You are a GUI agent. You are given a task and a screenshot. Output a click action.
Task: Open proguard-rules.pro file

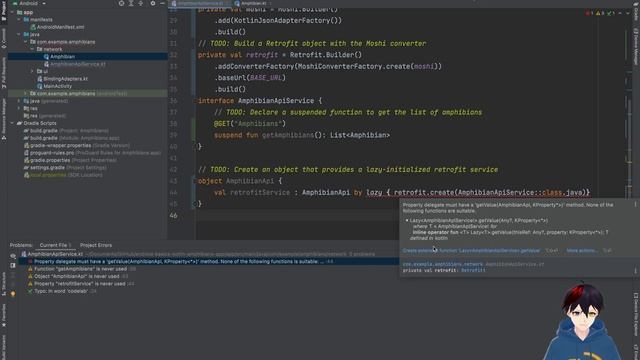[92, 153]
